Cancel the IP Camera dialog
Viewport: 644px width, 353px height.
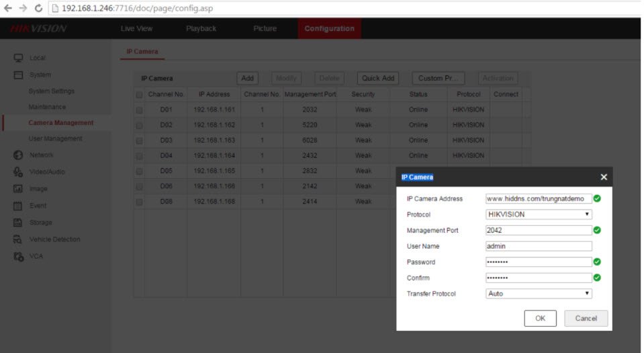pyautogui.click(x=586, y=318)
